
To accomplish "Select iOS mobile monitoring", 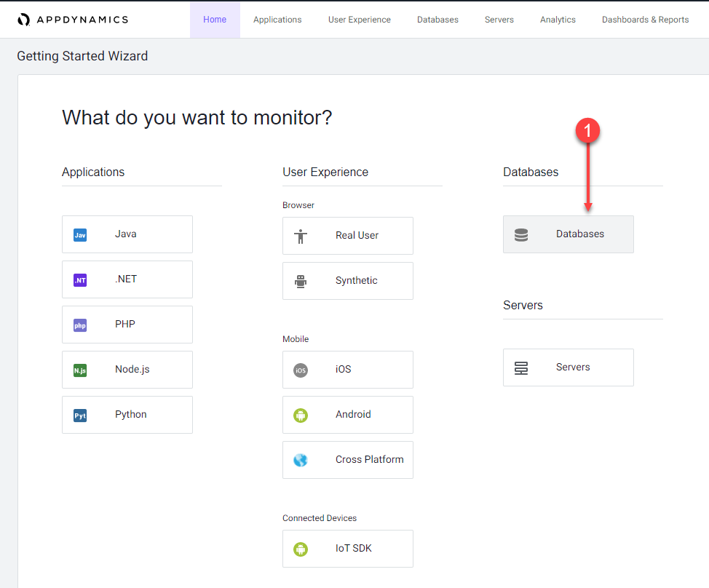I will pos(348,370).
